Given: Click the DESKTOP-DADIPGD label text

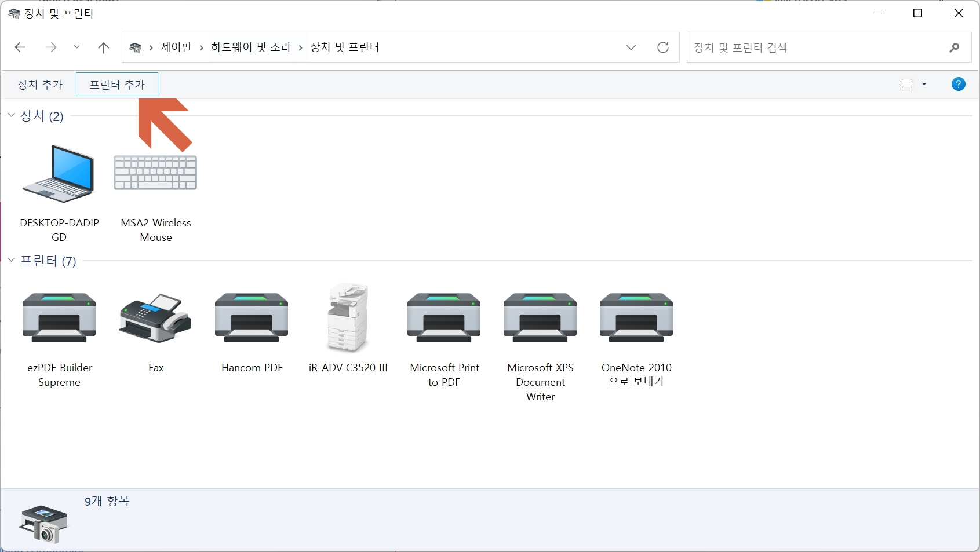Looking at the screenshot, I should tap(59, 230).
